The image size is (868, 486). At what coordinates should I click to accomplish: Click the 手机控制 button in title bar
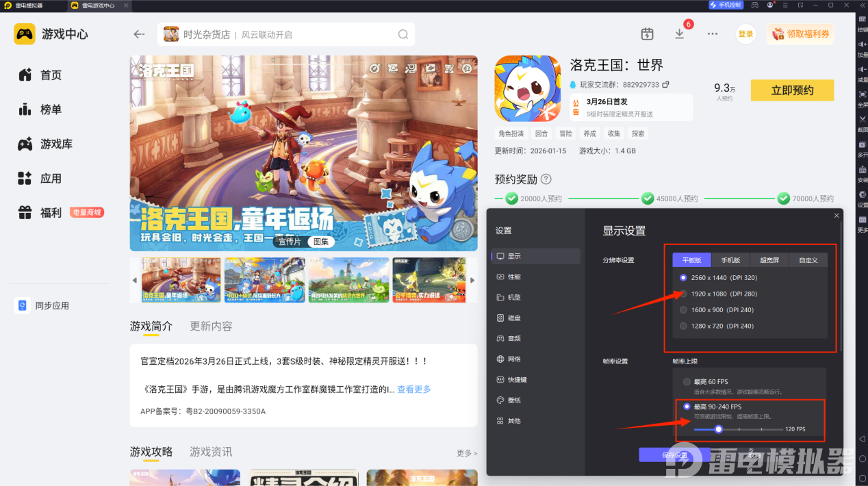[x=725, y=5]
